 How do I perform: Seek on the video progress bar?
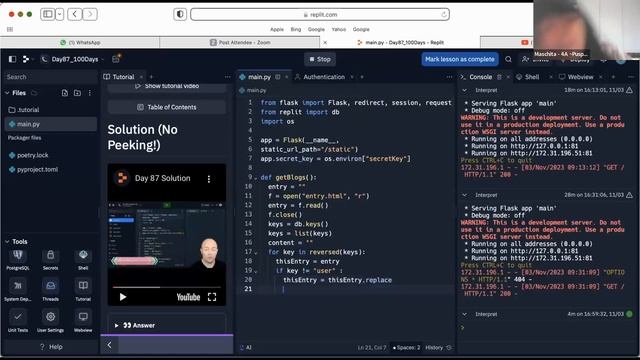pos(167,287)
